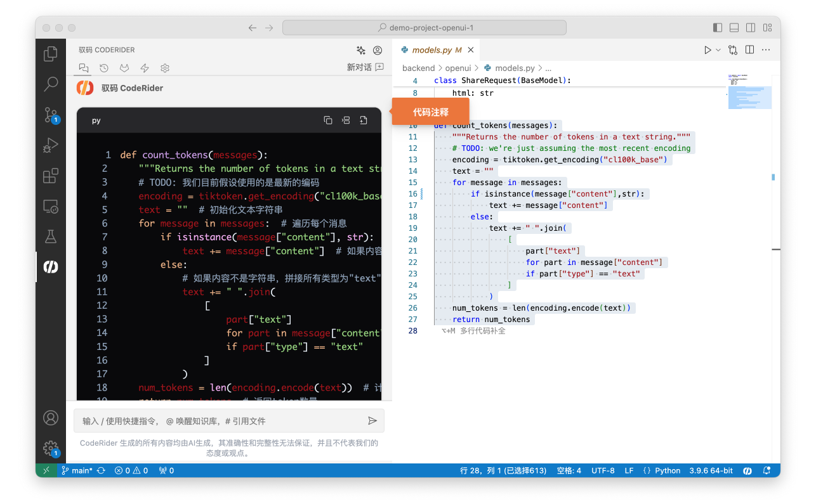Change indentation via 空格: 4
The height and width of the screenshot is (504, 816).
(x=569, y=470)
